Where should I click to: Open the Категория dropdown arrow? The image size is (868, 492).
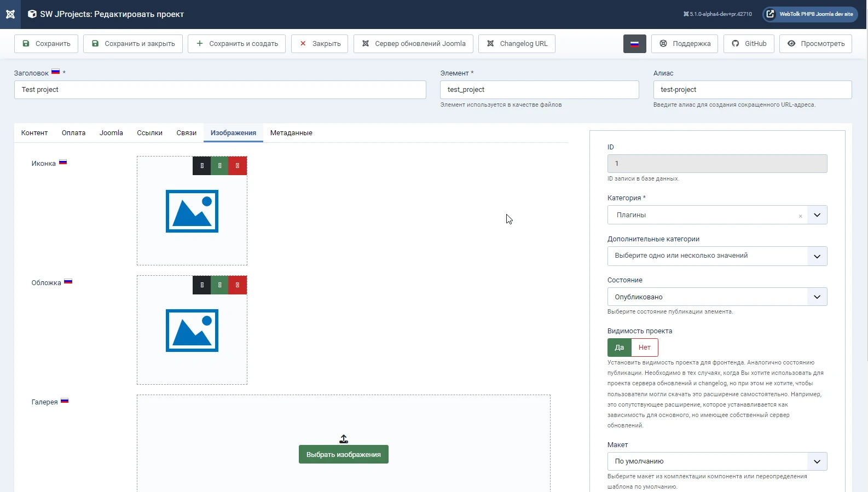[x=817, y=215]
